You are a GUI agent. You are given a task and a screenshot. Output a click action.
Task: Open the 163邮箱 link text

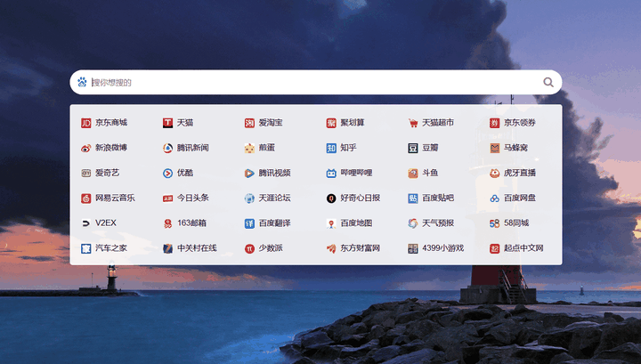click(x=191, y=222)
